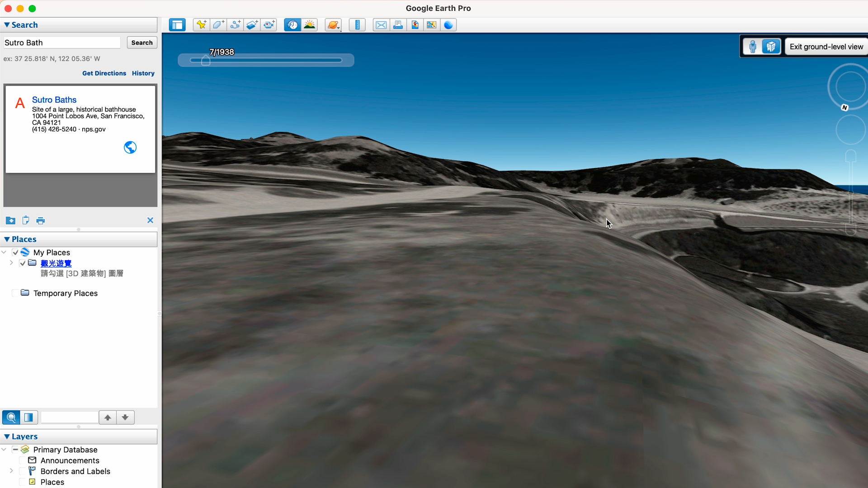The image size is (868, 488).
Task: Click the Sutro Bath search input field
Action: click(62, 42)
